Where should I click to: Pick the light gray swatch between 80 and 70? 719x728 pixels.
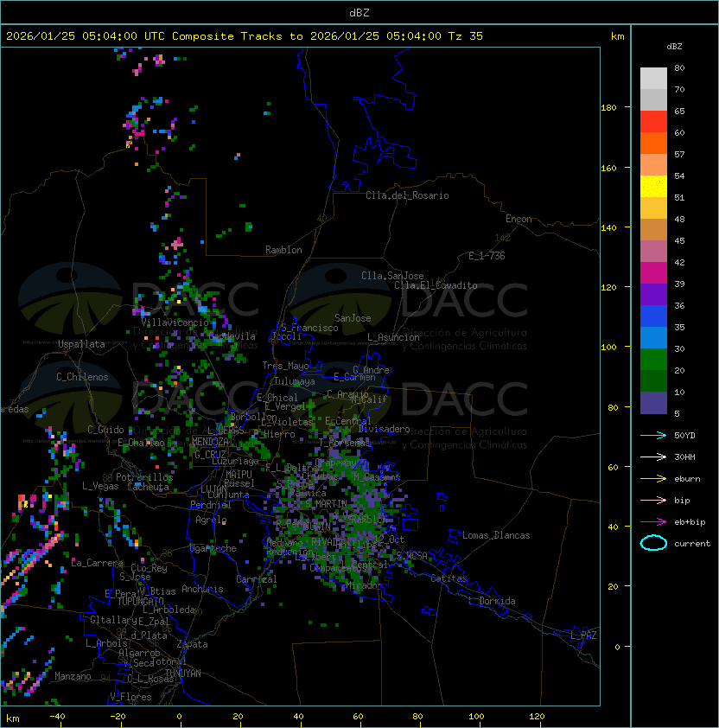pos(653,78)
